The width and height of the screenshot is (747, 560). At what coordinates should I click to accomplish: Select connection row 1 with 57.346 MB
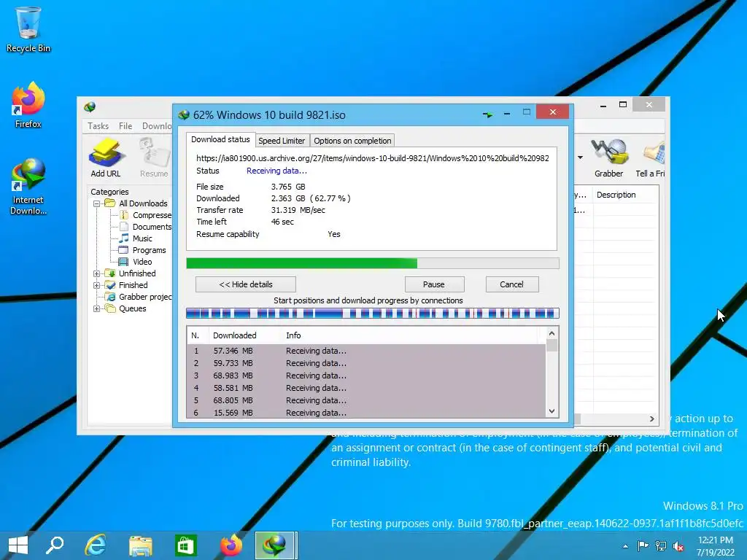click(366, 351)
